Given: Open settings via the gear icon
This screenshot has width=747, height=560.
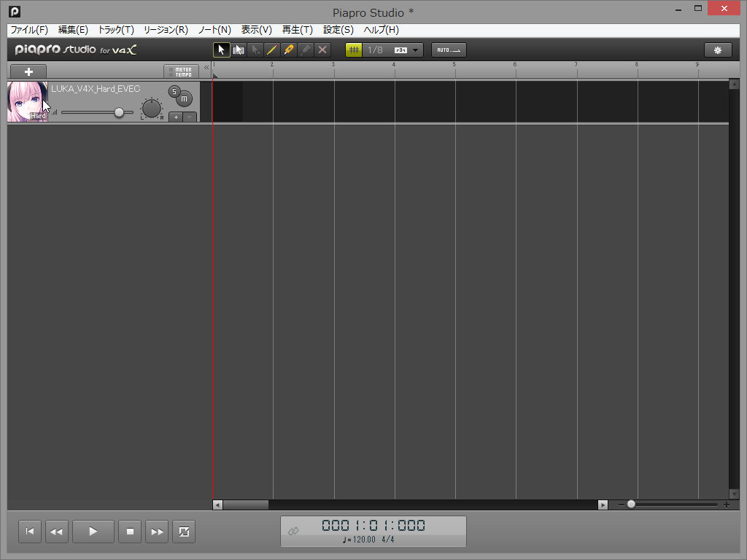Looking at the screenshot, I should click(x=718, y=50).
